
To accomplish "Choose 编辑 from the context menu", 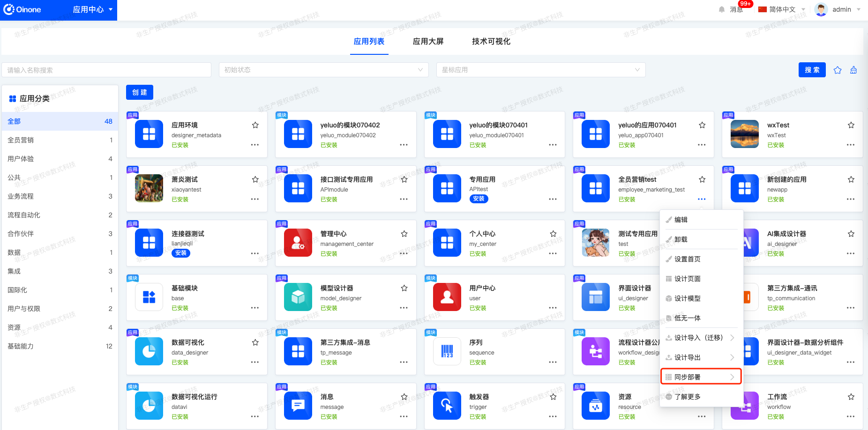I will coord(702,220).
